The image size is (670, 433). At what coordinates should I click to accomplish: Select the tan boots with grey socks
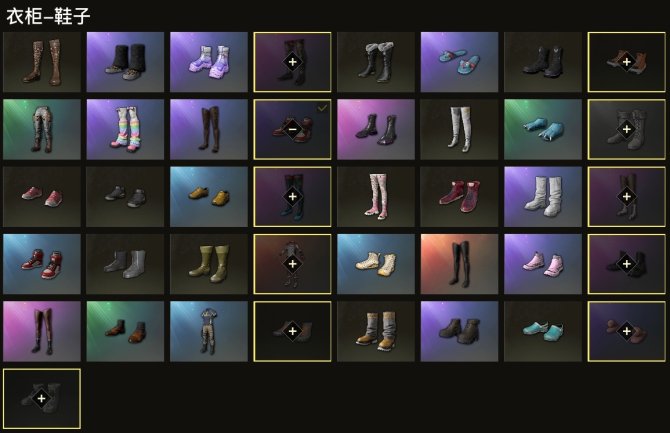[x=376, y=331]
